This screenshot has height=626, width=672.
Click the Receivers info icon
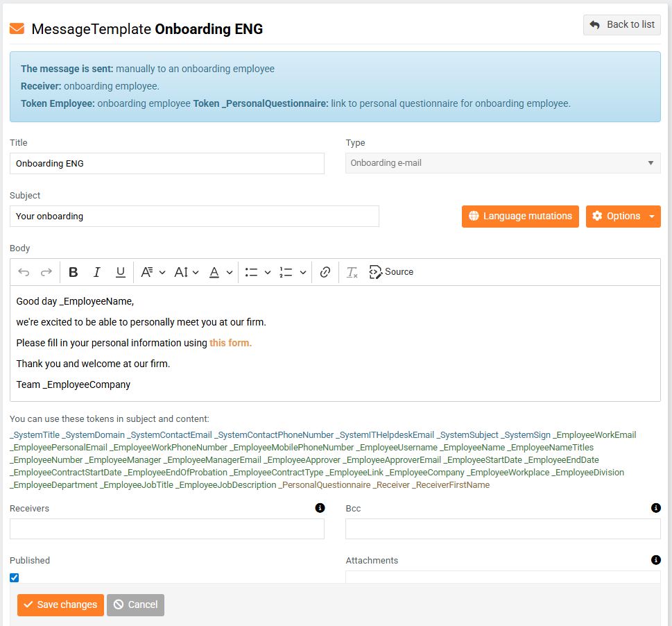pos(320,508)
